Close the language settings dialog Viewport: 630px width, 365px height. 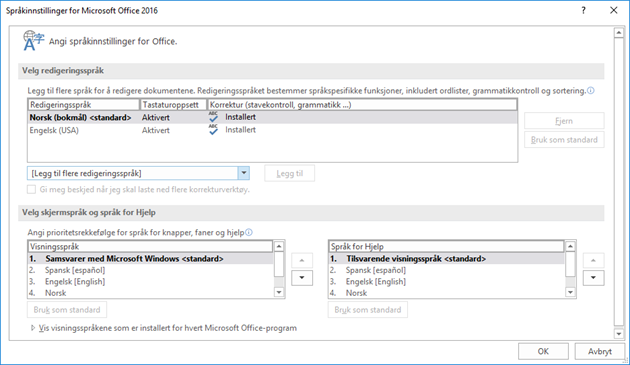(614, 10)
